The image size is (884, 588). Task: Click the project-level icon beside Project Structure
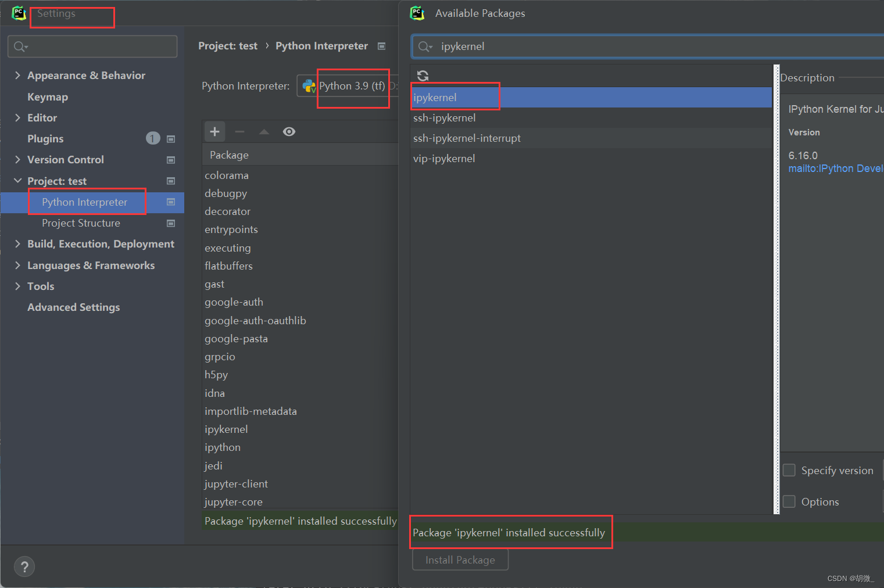171,223
